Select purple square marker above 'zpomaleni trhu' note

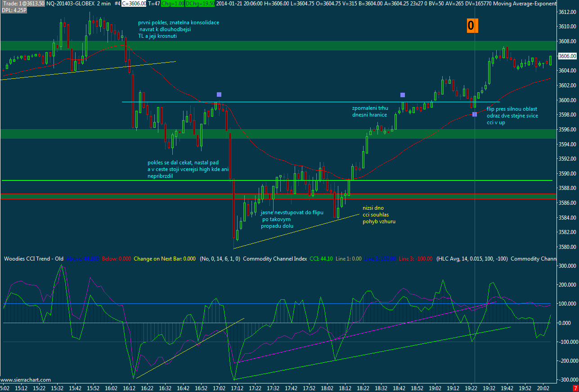(x=403, y=95)
